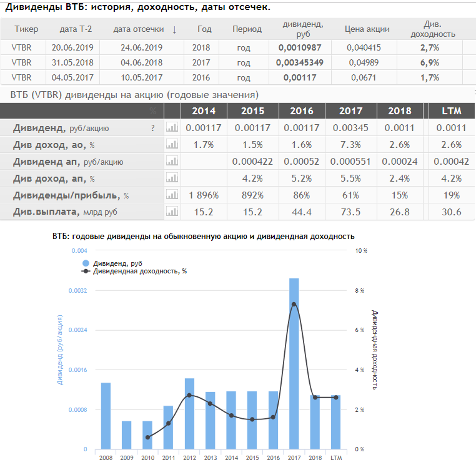
Task: Toggle the faint % sign in dark header
Action: tap(153, 111)
